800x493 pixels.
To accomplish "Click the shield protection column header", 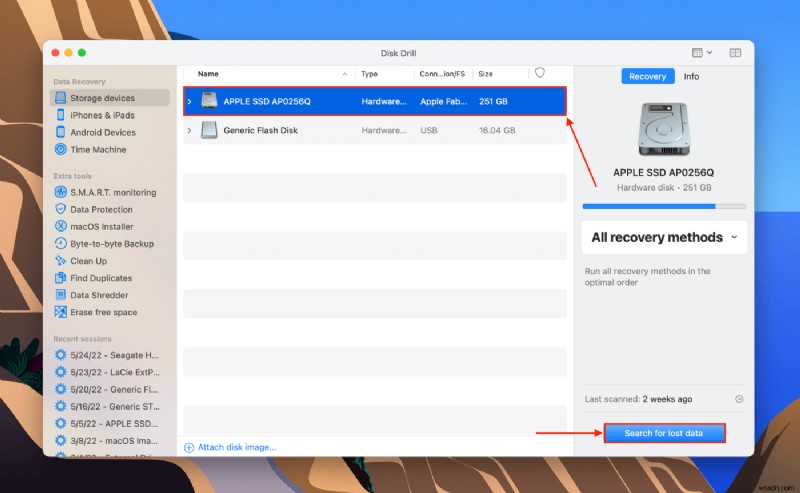I will coord(540,73).
